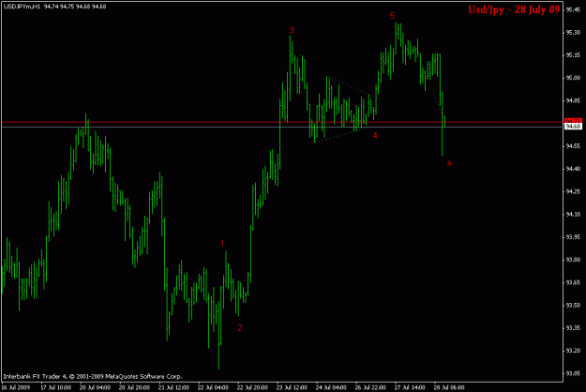Select the dotted trendline near the wave a drop
Viewport: 586px width, 392px height.
(x=437, y=101)
